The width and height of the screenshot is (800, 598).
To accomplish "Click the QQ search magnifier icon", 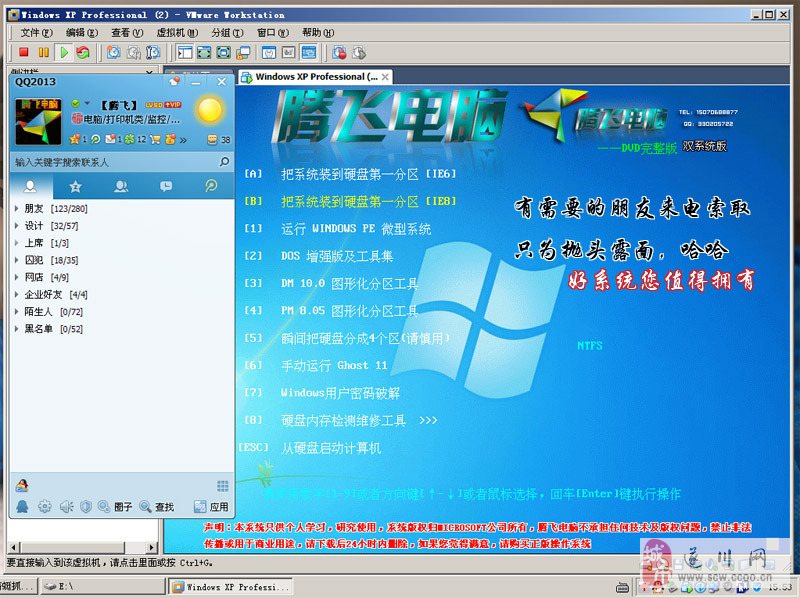I will pos(224,162).
